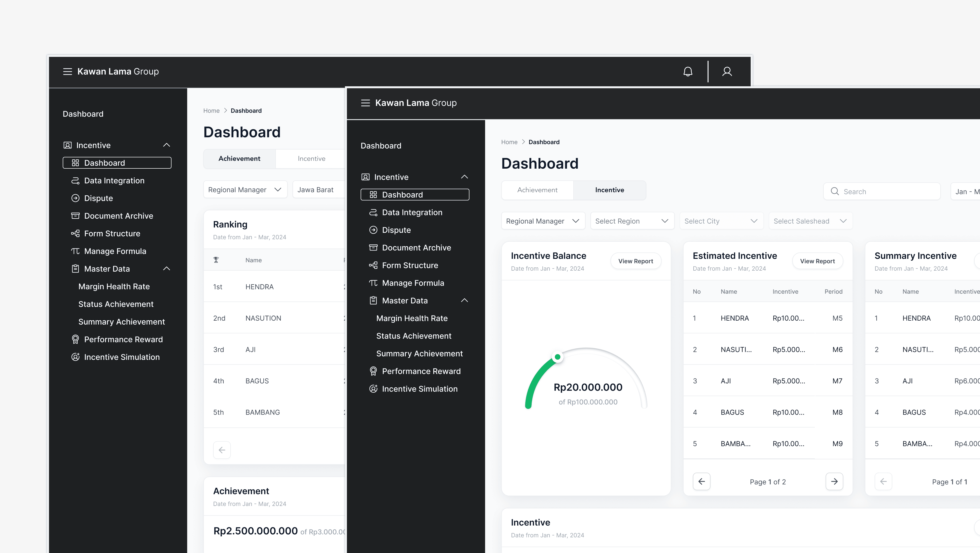The image size is (980, 553).
Task: Click the notification bell icon
Action: point(687,71)
